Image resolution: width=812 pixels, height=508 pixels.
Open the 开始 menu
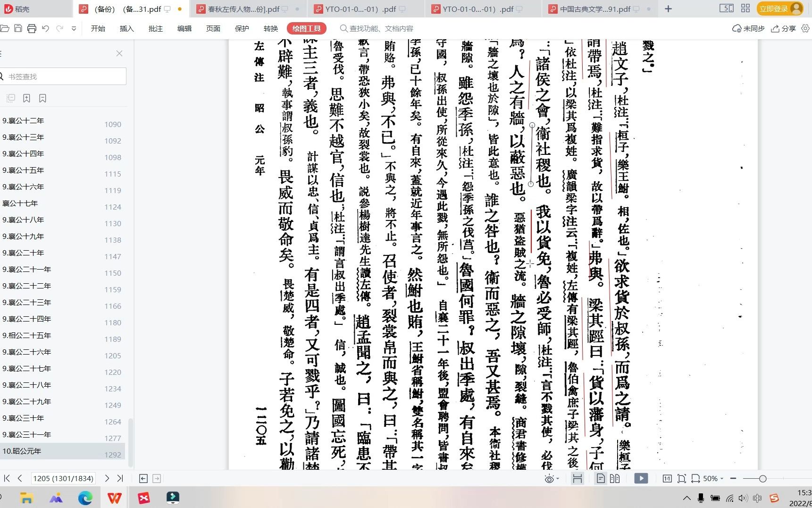pyautogui.click(x=98, y=29)
